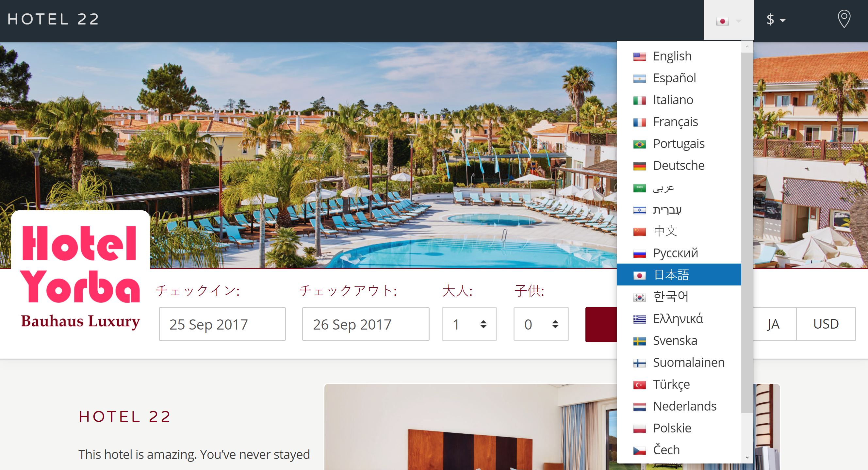Click the location pin icon
The width and height of the screenshot is (868, 470).
click(x=844, y=20)
